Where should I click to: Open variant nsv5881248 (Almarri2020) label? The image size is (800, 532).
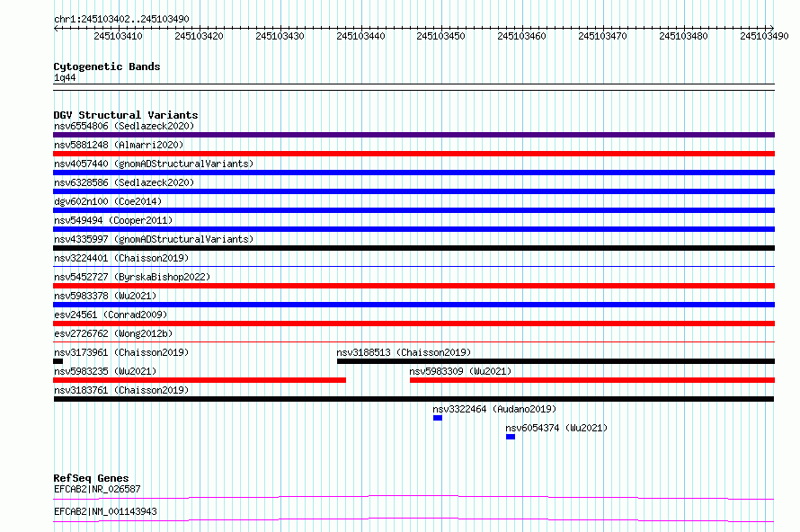pyautogui.click(x=119, y=145)
